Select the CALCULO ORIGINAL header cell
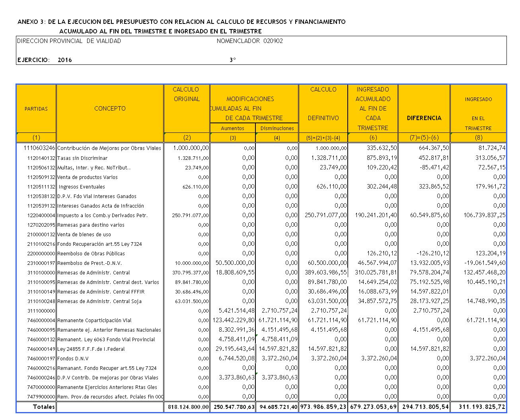Viewport: 520px width, 420px height. coord(187,109)
